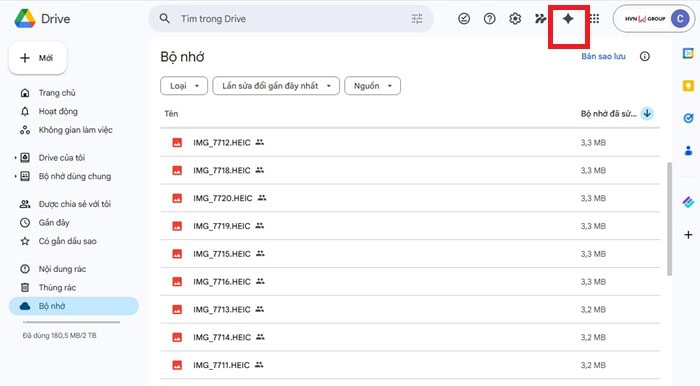Click the Bộ nhớ page heading
Viewport: 700px width, 386px height.
click(x=182, y=57)
